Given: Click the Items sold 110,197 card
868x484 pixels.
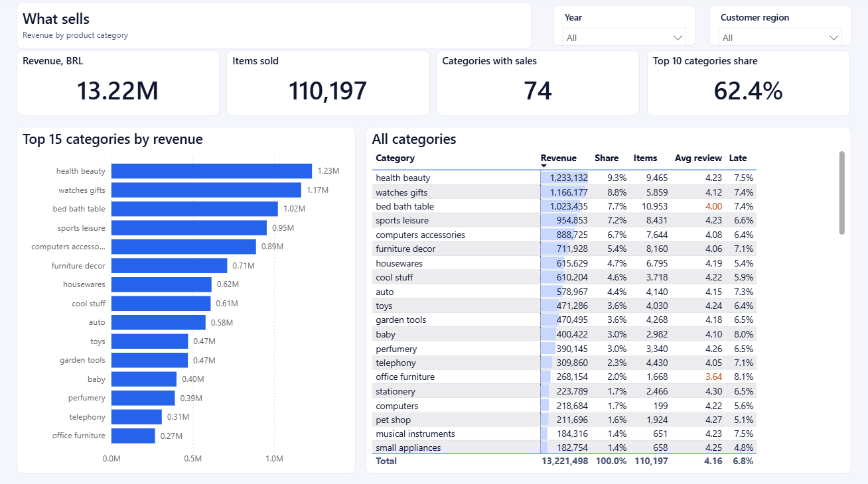Looking at the screenshot, I should (x=328, y=83).
